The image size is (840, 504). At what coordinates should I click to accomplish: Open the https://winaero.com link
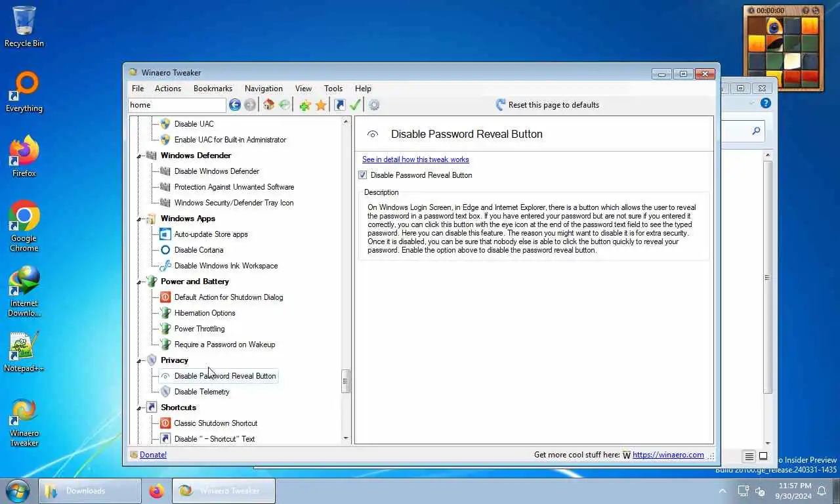(x=668, y=455)
